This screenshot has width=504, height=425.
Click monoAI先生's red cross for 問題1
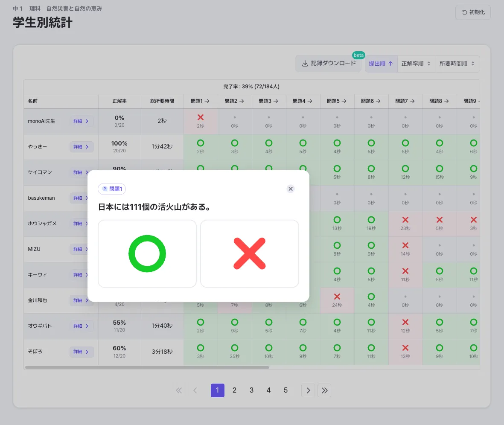tap(201, 117)
